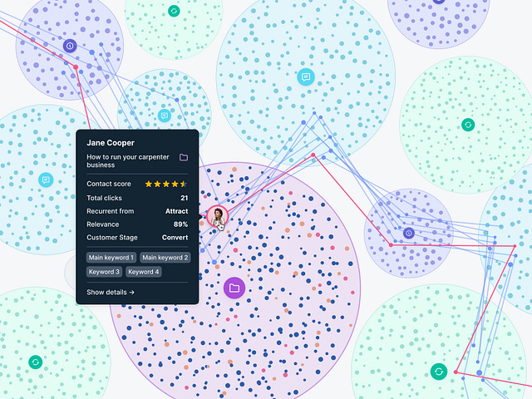Choose the Keyword 3 tag
Image resolution: width=532 pixels, height=399 pixels.
[x=104, y=272]
